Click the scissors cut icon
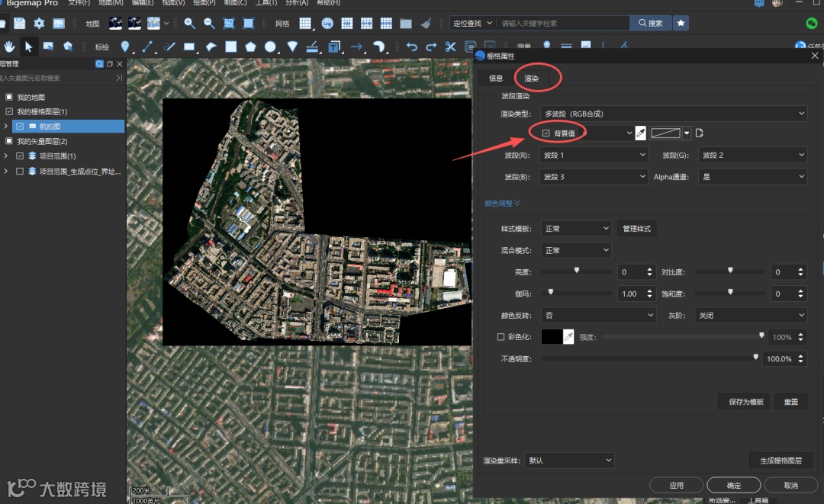Screen dimensions: 824x504 pos(451,47)
